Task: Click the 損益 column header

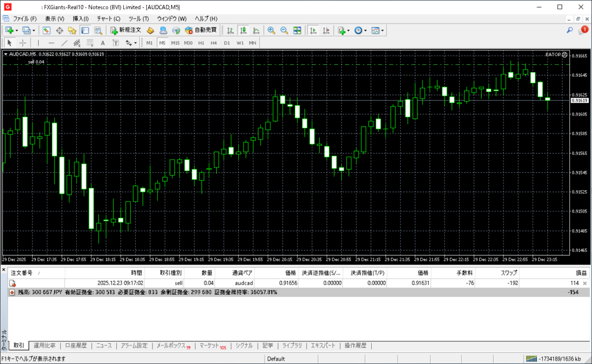Action: 580,273
